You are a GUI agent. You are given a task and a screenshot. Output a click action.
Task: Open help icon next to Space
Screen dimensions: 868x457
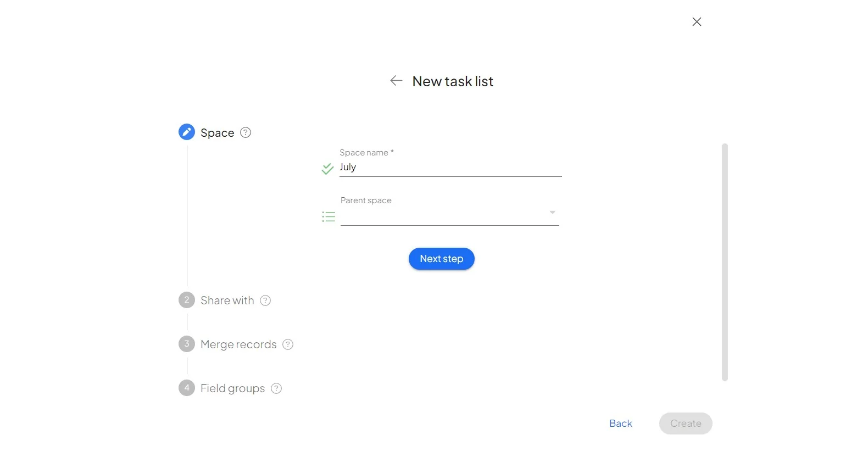246,132
